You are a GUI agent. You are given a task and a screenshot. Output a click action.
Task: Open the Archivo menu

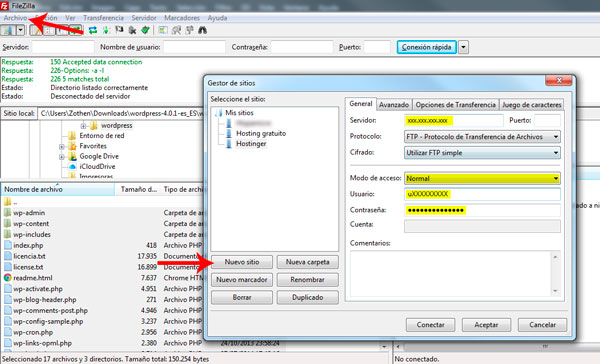click(x=15, y=18)
